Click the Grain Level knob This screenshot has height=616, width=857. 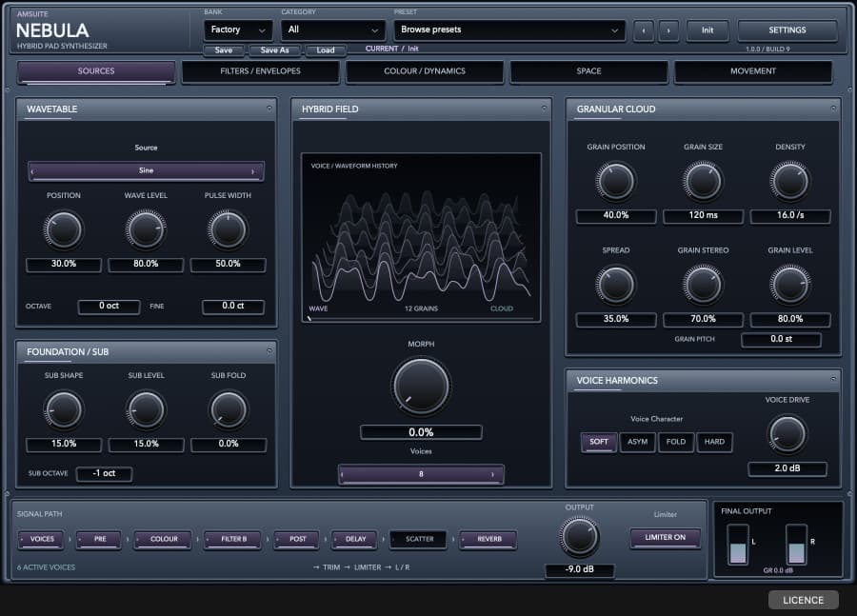[x=789, y=285]
